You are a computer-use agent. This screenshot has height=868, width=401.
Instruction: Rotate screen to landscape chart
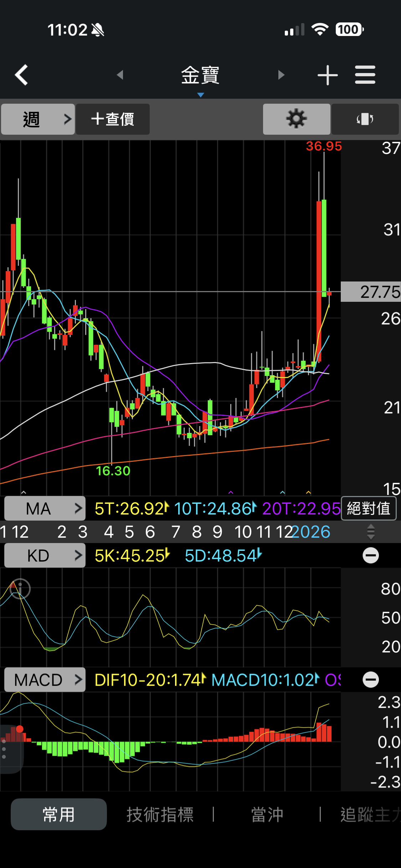pyautogui.click(x=365, y=119)
